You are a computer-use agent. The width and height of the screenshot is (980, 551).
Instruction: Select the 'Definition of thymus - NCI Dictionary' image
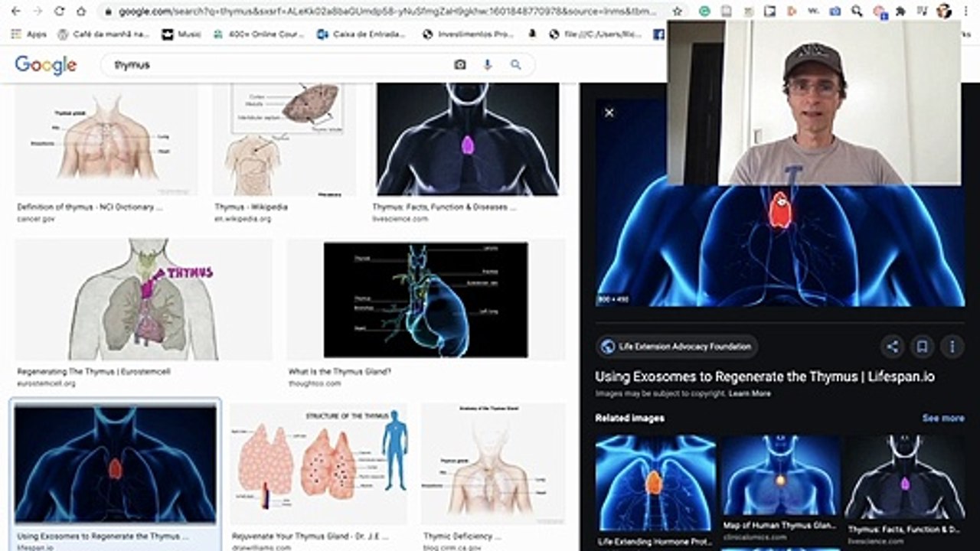click(x=106, y=139)
